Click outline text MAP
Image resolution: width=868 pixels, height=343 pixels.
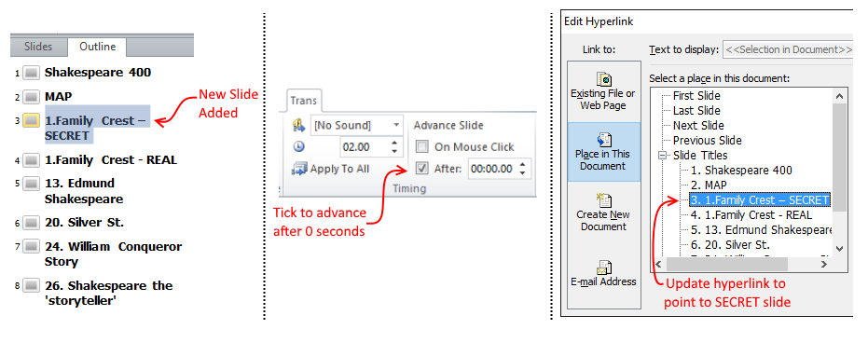click(59, 97)
